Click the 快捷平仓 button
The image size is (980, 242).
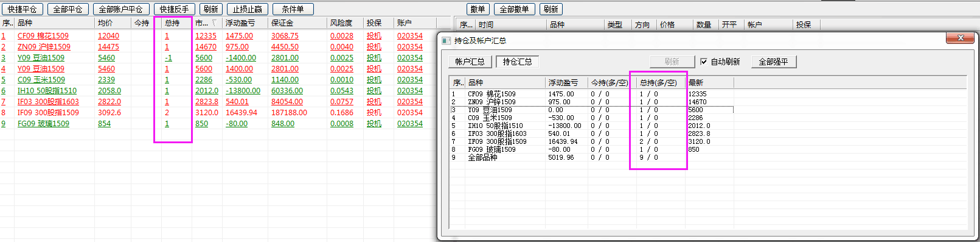pyautogui.click(x=23, y=9)
